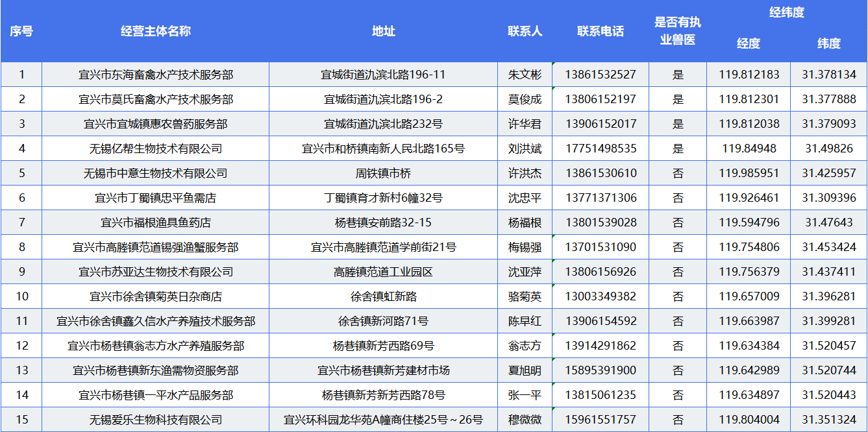Click the 联系电话 column header
The width and height of the screenshot is (868, 432).
pos(601,31)
